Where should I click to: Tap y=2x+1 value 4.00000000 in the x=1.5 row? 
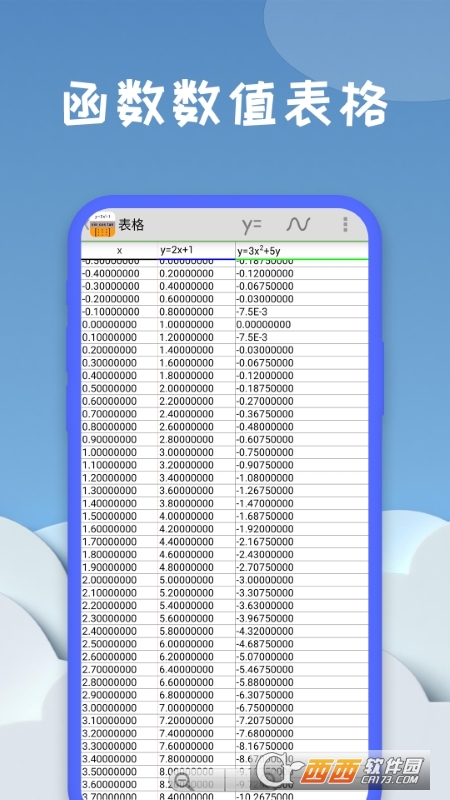(x=196, y=516)
